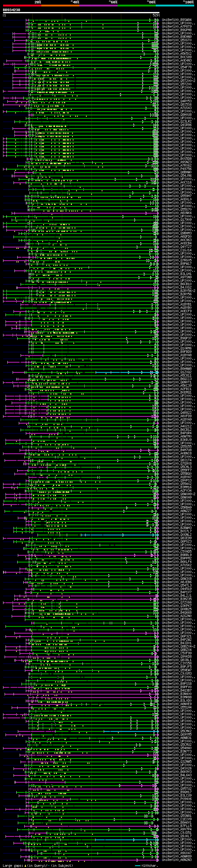This screenshot has height=868, width=197.
Task: Choose the UniRef100_Q0GNL2 entry label
Action: pos(177,535)
